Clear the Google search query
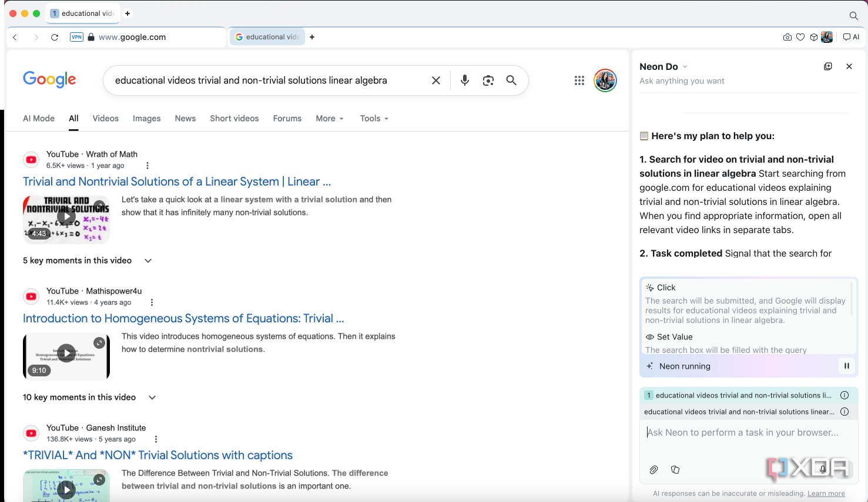This screenshot has height=502, width=868. 436,80
